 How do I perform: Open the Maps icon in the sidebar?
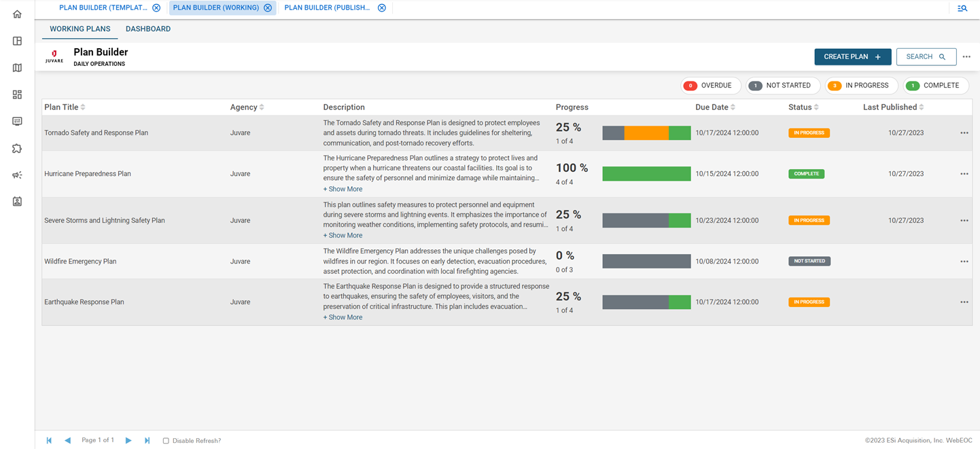pos(16,67)
